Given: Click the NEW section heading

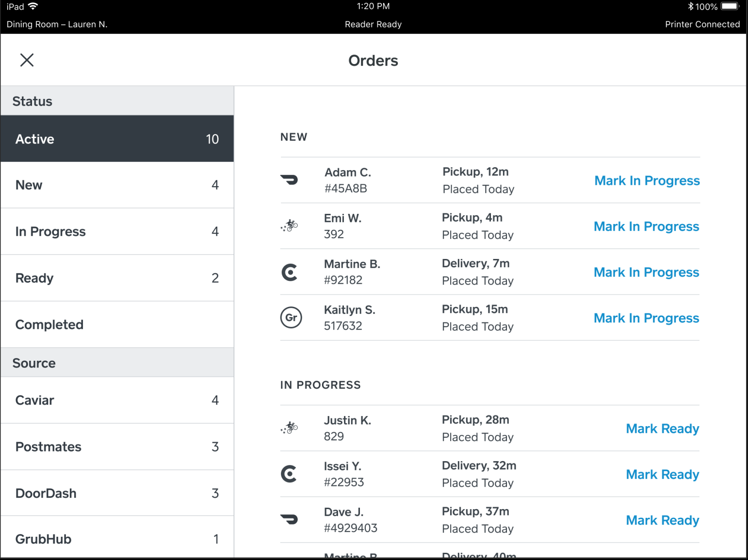Looking at the screenshot, I should pyautogui.click(x=294, y=137).
